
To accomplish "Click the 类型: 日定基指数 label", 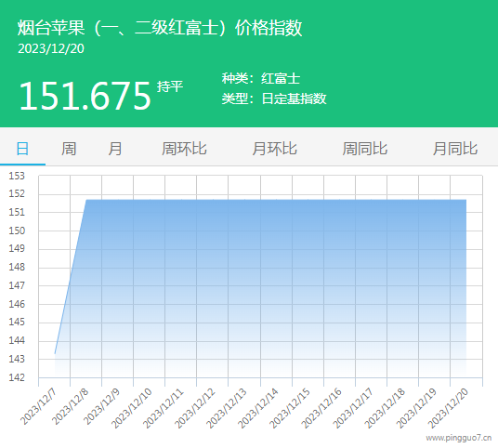I will tap(274, 99).
